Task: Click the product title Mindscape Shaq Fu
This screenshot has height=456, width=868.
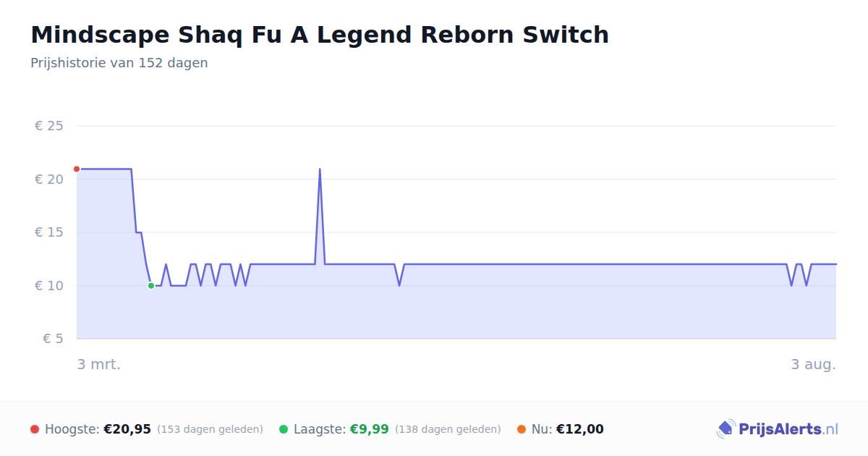Action: click(x=320, y=35)
